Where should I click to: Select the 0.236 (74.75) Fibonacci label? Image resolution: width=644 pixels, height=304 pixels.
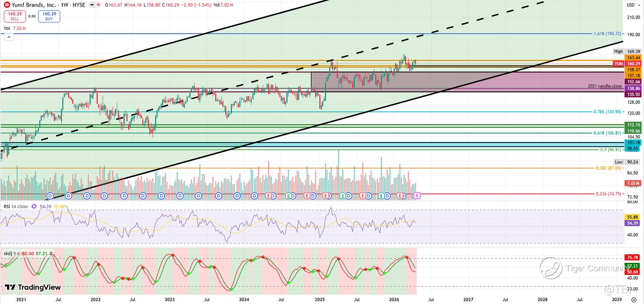608,194
